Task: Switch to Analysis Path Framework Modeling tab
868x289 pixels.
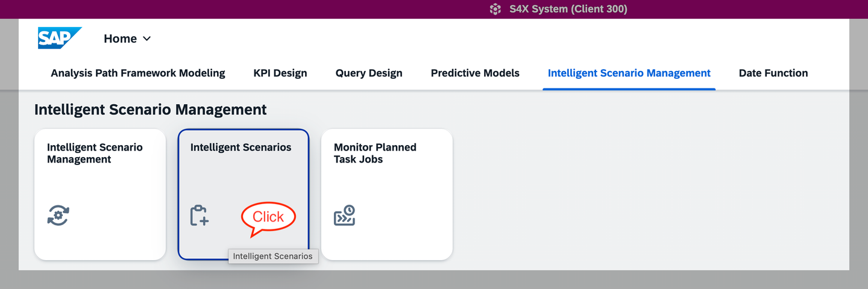Action: point(138,73)
